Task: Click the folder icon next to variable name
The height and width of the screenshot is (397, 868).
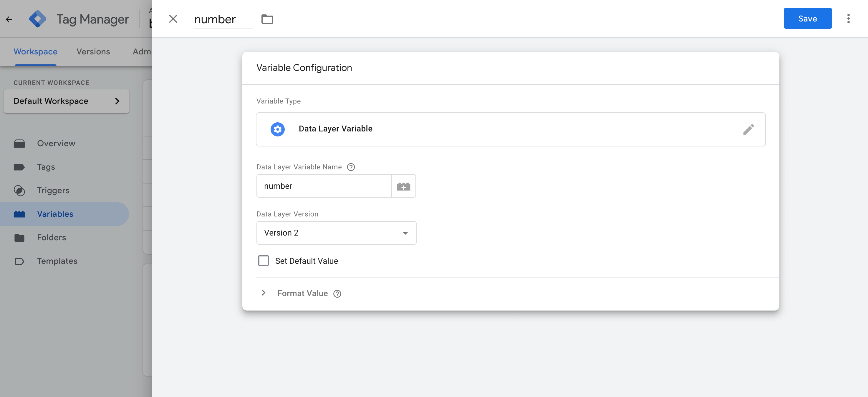Action: [x=267, y=19]
